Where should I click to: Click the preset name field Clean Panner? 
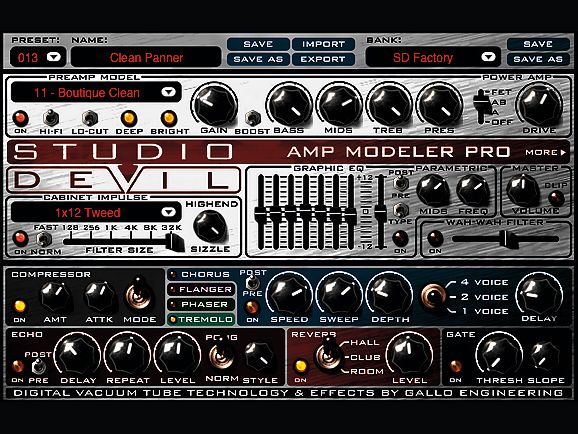[x=146, y=58]
